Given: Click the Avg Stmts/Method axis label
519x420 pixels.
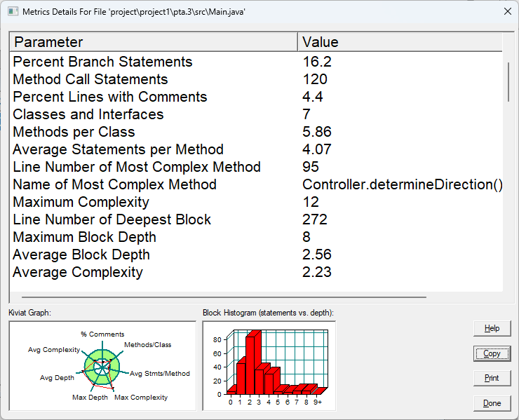Looking at the screenshot, I should click(x=160, y=374).
